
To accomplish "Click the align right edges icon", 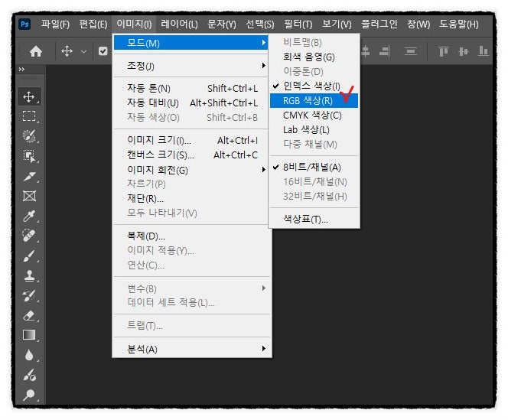I will 385,51.
